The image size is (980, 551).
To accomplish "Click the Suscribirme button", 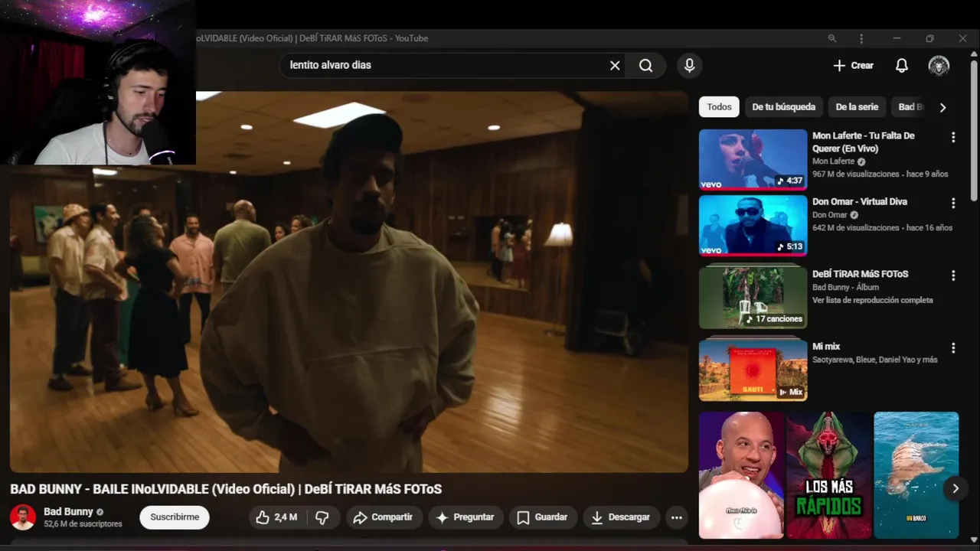I will point(175,517).
